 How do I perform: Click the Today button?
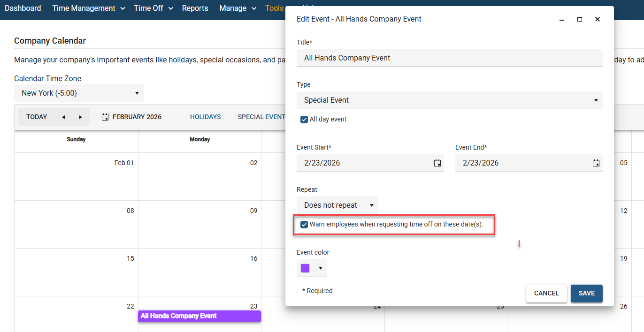click(x=37, y=117)
